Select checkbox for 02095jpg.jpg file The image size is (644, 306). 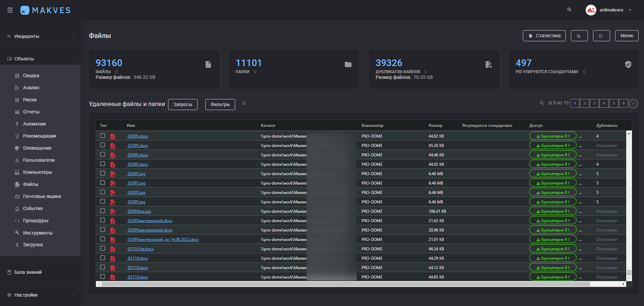(x=103, y=211)
